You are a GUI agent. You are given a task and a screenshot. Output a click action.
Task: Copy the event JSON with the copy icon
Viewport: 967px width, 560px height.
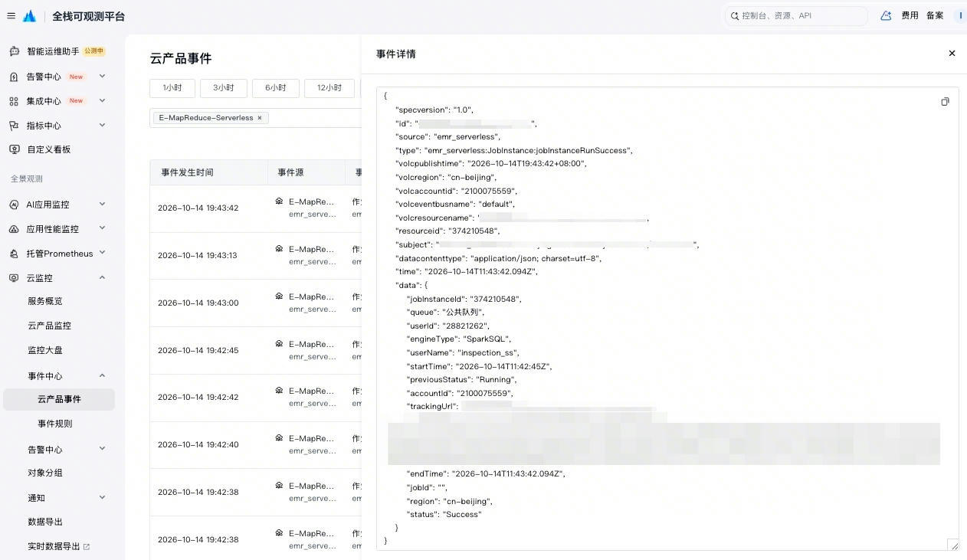[x=945, y=102]
